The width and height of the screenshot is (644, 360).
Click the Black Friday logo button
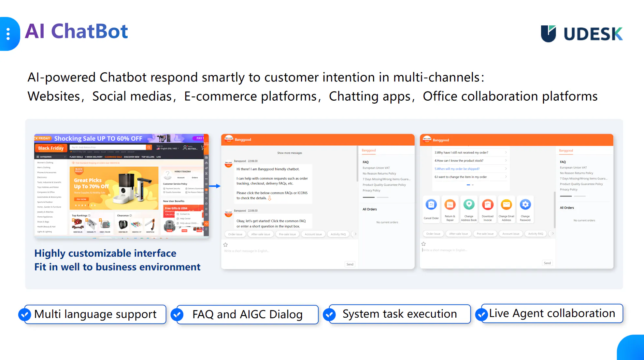pos(51,148)
